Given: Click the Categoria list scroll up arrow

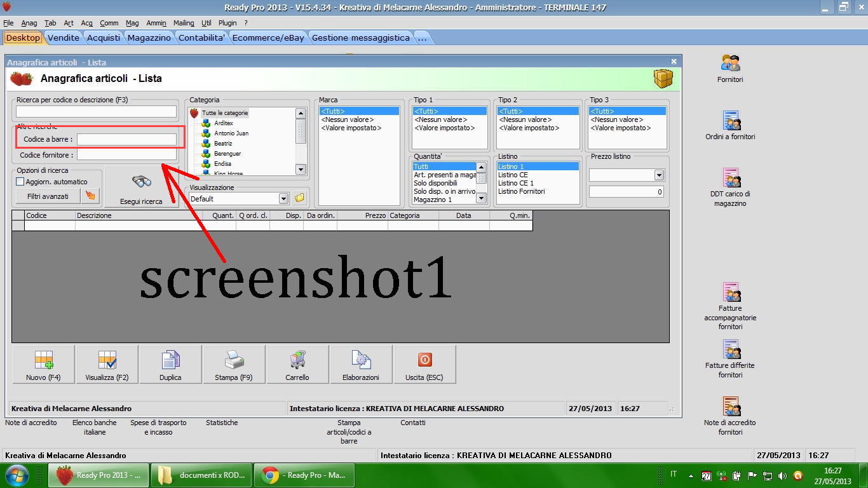Looking at the screenshot, I should [301, 113].
